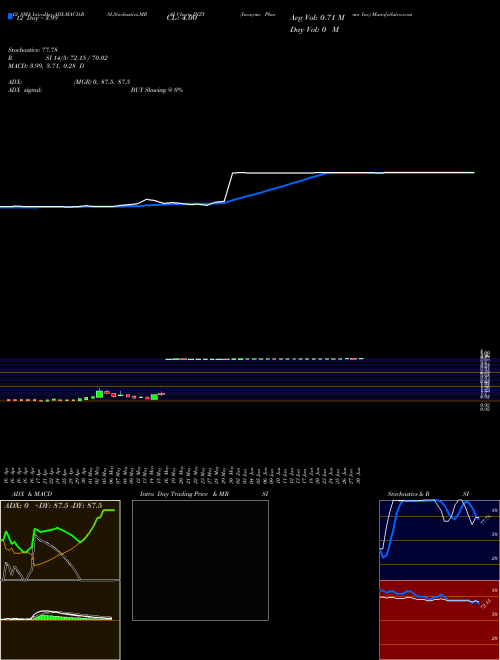
Task: Click the 'MACD: 3.99, 3.71, 0.28 D' line
Action: click(46, 66)
